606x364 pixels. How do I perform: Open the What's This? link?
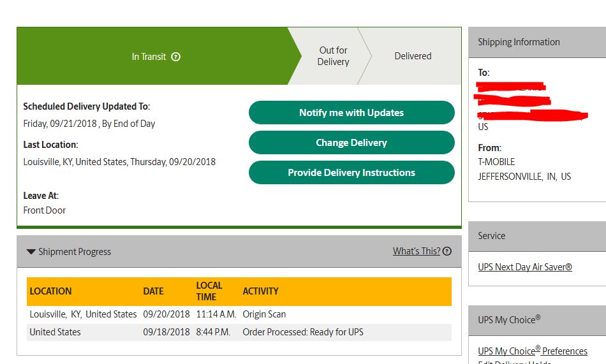[417, 251]
